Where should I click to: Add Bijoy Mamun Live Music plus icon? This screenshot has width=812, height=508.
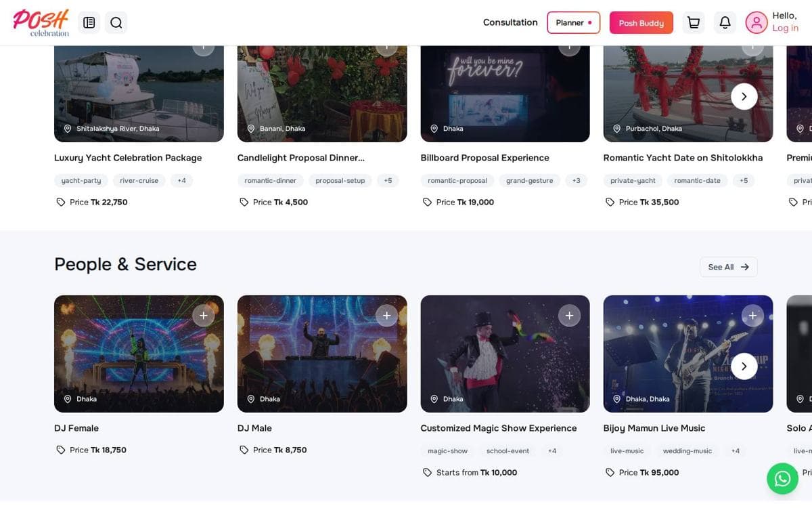point(752,316)
